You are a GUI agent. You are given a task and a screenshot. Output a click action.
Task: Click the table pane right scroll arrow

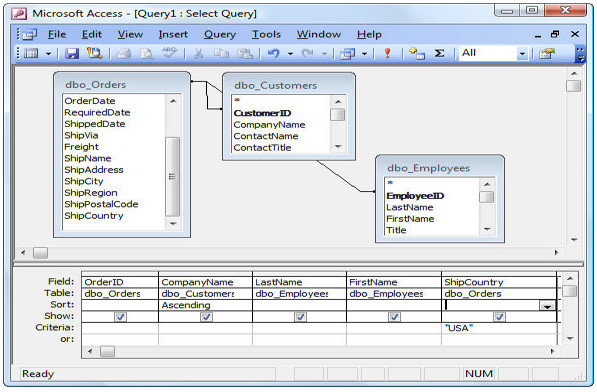pos(556,253)
